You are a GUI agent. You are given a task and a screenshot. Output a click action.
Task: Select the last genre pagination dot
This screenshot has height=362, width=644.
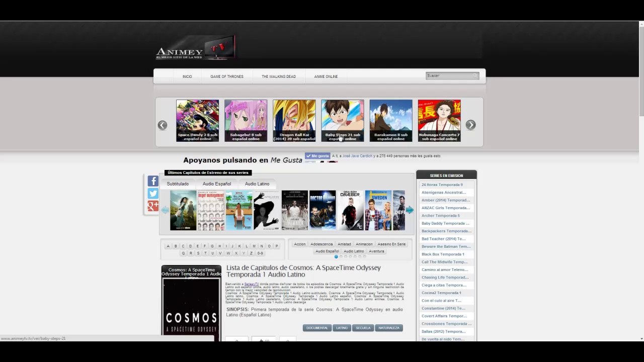click(x=364, y=257)
